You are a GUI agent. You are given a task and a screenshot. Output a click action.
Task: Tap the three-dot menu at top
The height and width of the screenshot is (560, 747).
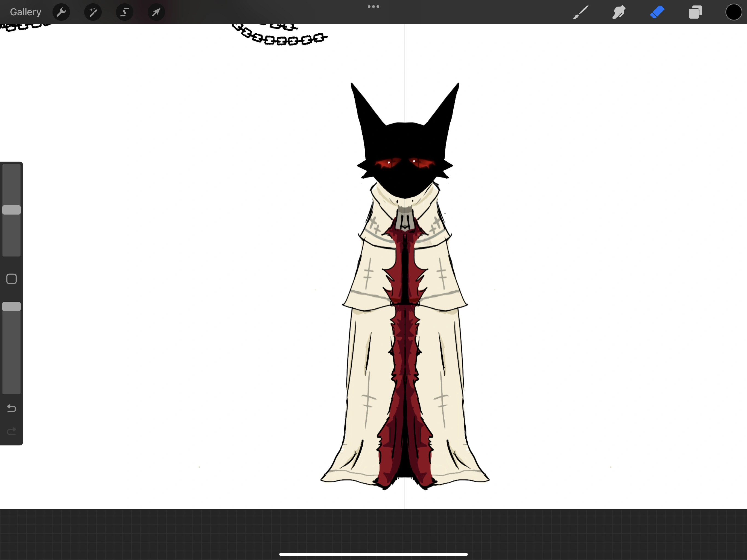pyautogui.click(x=373, y=7)
